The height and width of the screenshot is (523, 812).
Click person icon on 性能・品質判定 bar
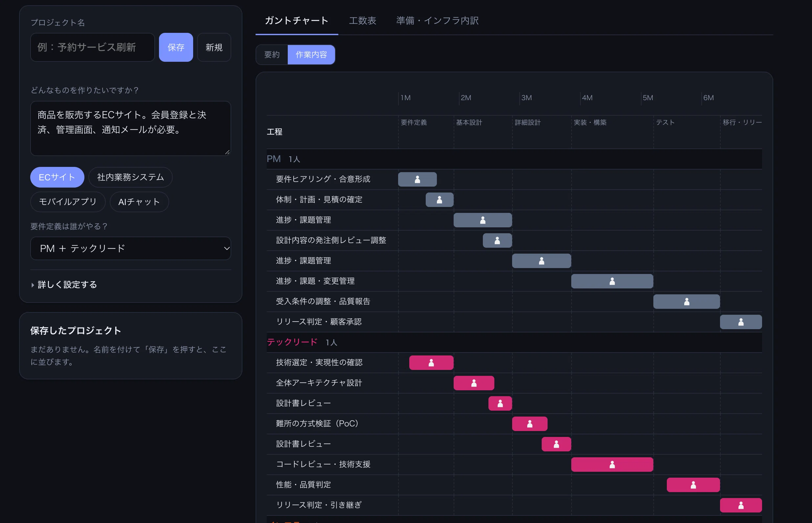(693, 485)
